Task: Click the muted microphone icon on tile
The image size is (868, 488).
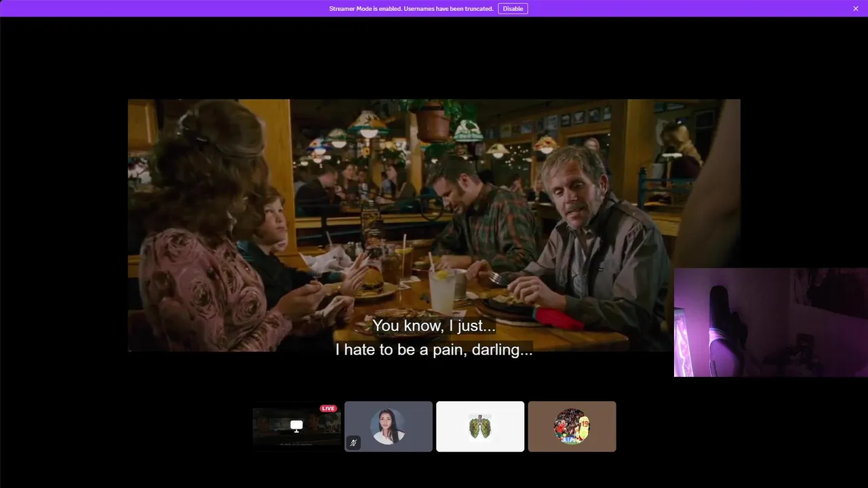Action: pos(353,443)
